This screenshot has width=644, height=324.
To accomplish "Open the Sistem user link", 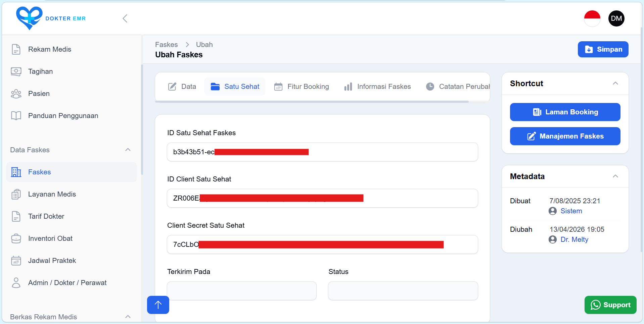I will [x=571, y=211].
